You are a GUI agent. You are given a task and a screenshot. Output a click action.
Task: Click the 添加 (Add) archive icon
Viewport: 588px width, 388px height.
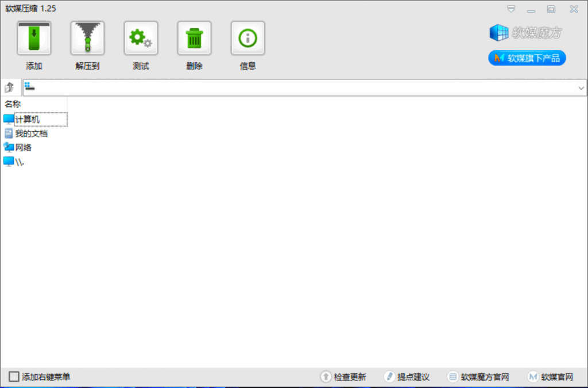pos(34,39)
